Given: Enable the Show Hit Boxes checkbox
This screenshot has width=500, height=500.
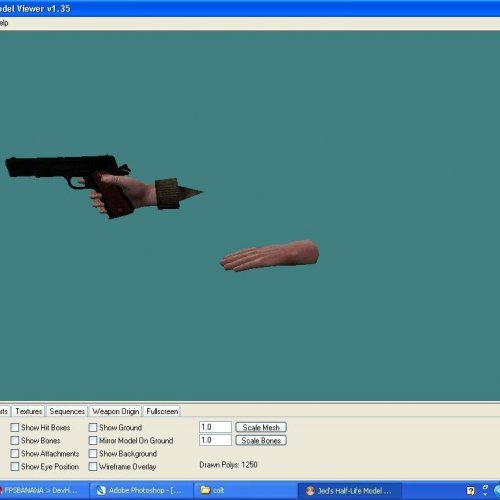Looking at the screenshot, I should click(15, 427).
